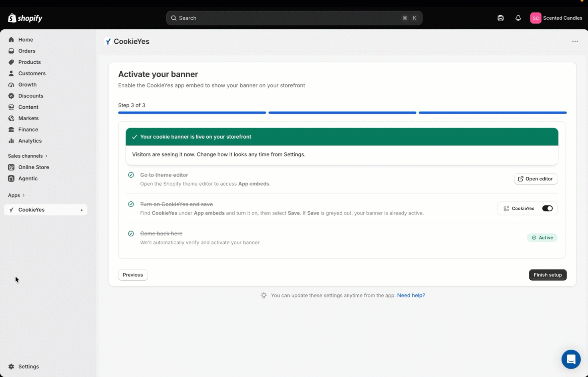Click the Shopify logo
Viewport: 588px width, 377px height.
coord(25,18)
